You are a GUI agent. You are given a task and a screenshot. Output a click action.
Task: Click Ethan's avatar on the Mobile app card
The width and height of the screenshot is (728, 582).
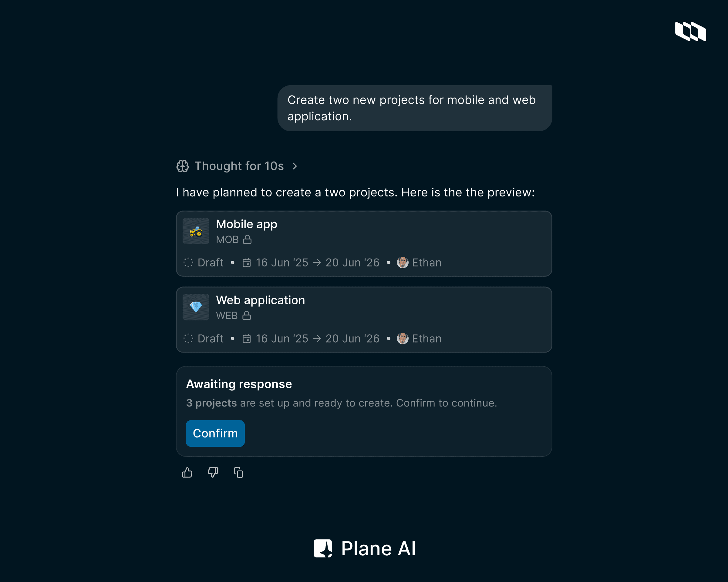point(403,262)
